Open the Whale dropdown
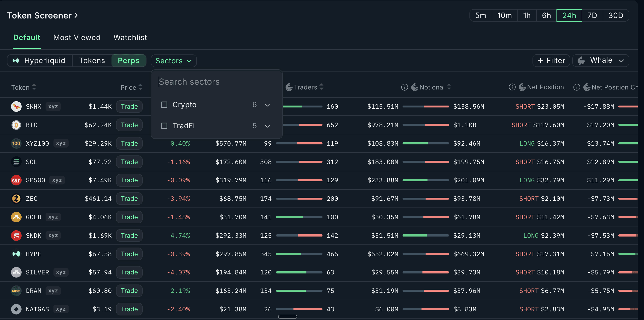 coord(601,60)
